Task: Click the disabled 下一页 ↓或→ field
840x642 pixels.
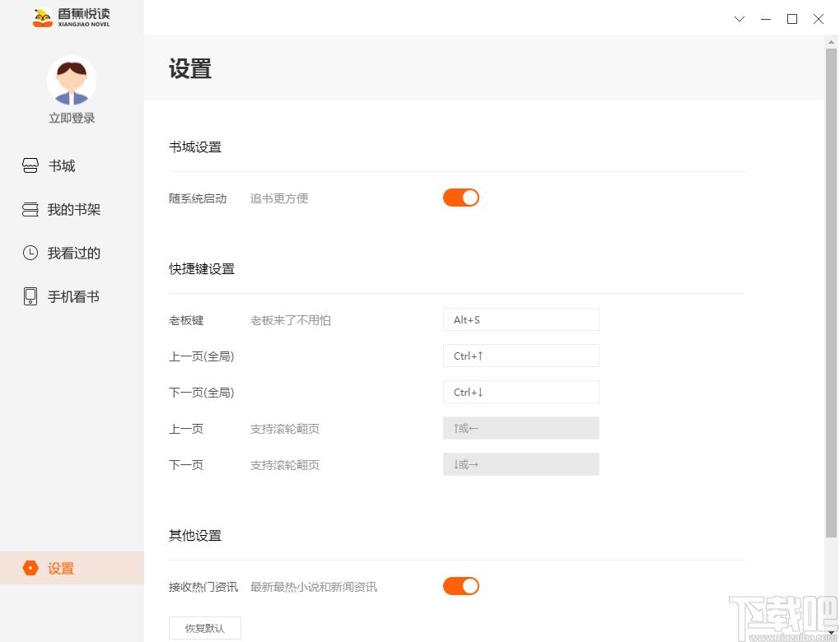Action: [520, 464]
